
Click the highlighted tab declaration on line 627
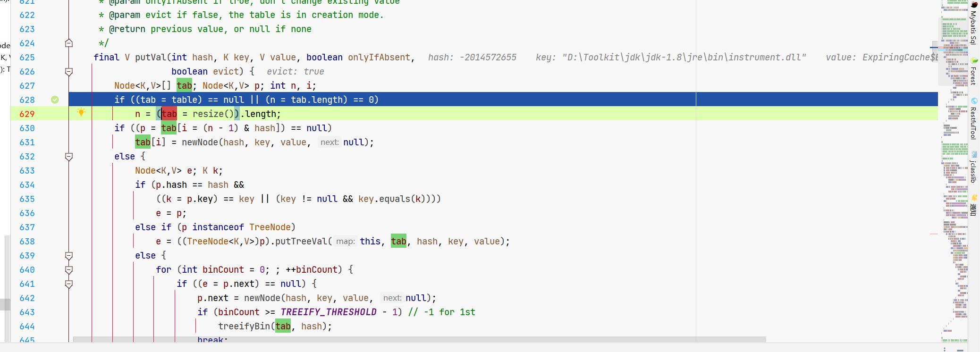click(185, 85)
